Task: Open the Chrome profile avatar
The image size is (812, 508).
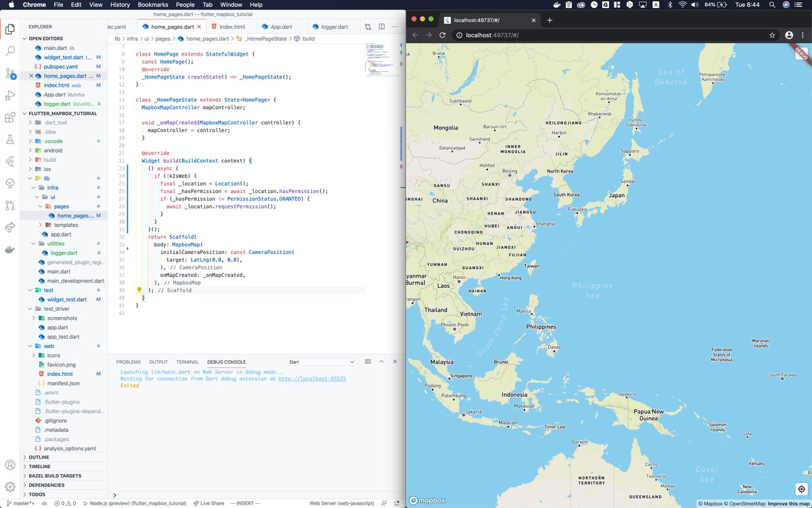Action: [789, 35]
